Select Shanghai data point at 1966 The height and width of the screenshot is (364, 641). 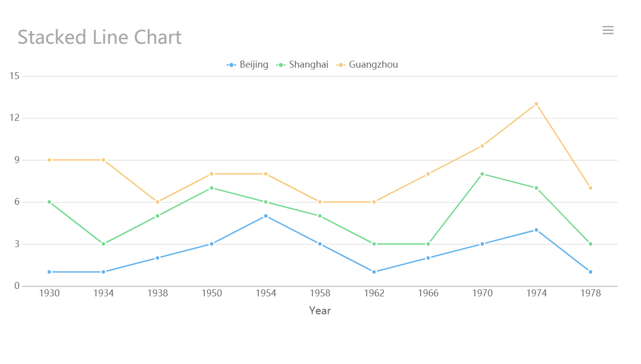(x=428, y=244)
